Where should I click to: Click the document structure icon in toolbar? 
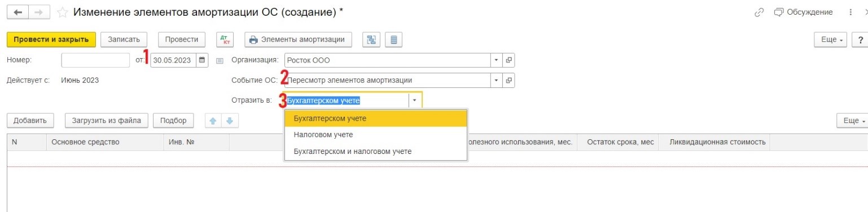point(371,39)
